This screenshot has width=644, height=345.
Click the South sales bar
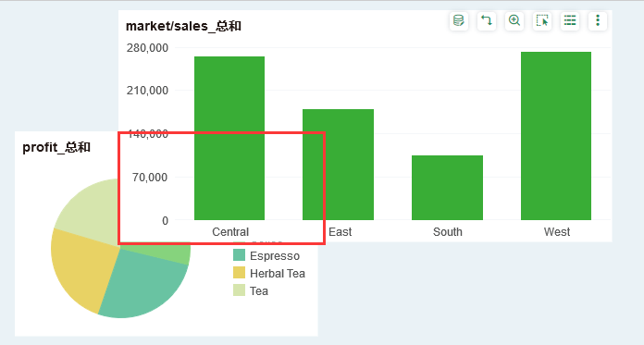pyautogui.click(x=447, y=187)
